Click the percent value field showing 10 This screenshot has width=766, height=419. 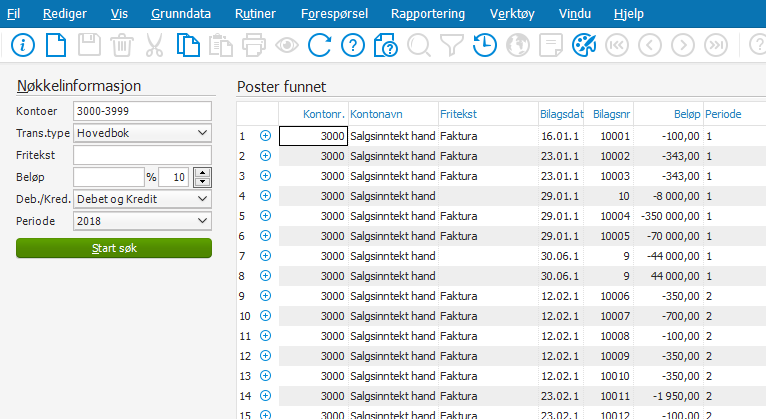[173, 177]
